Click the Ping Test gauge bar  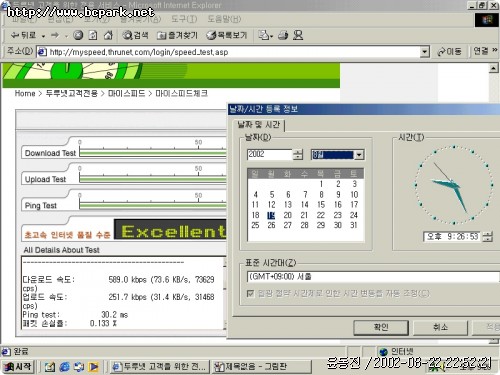[153, 206]
